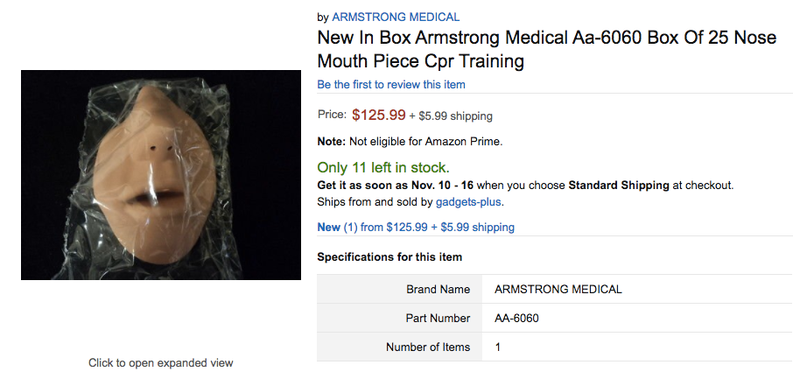The width and height of the screenshot is (800, 379).
Task: Click 'Click to open expanded view' caption
Action: tap(161, 363)
